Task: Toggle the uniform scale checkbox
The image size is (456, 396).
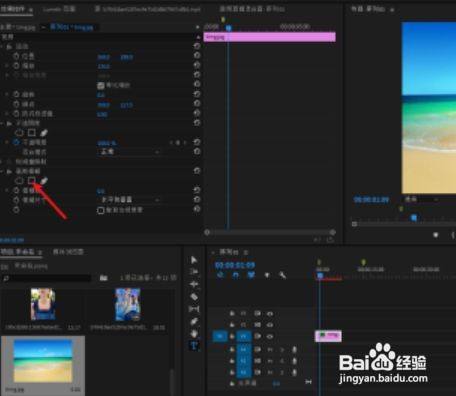Action: coord(101,86)
